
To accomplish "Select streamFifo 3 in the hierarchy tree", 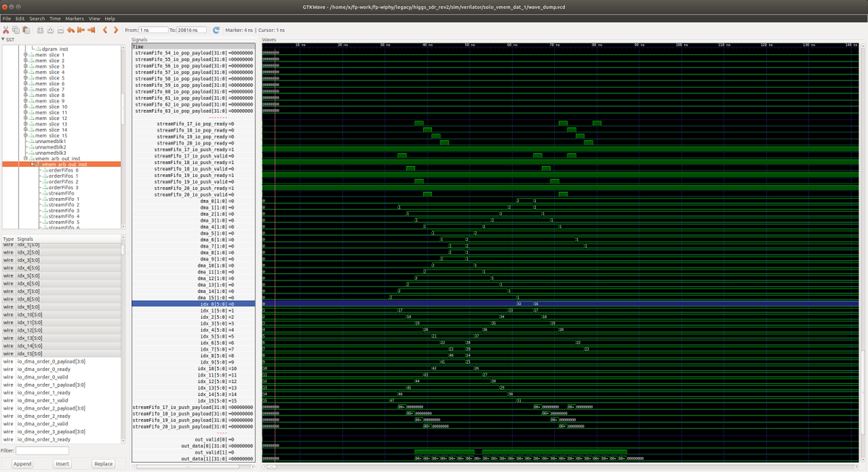I will 61,211.
